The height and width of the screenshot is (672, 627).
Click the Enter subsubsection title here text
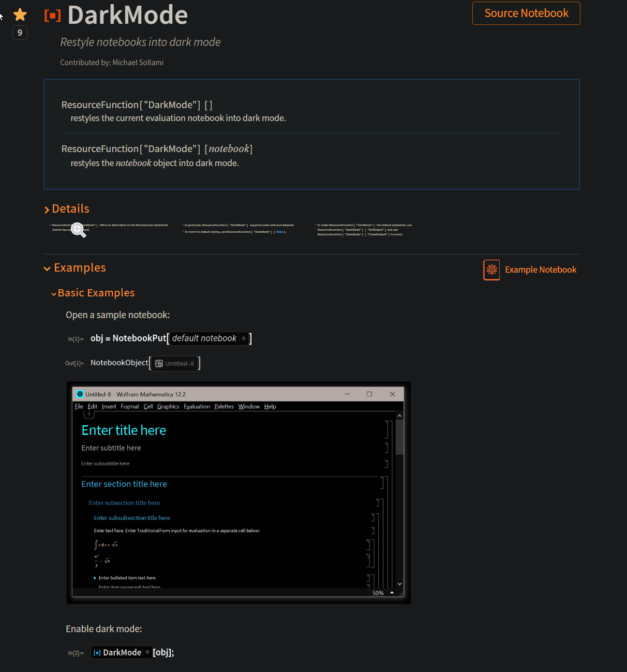131,518
